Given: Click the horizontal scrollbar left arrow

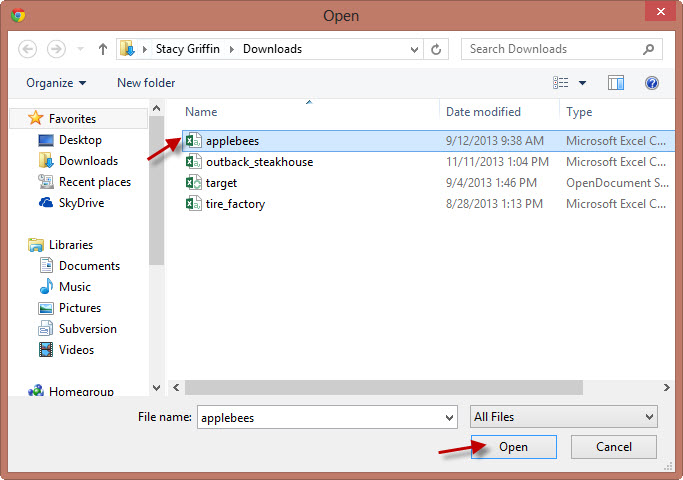Looking at the screenshot, I should pos(176,387).
